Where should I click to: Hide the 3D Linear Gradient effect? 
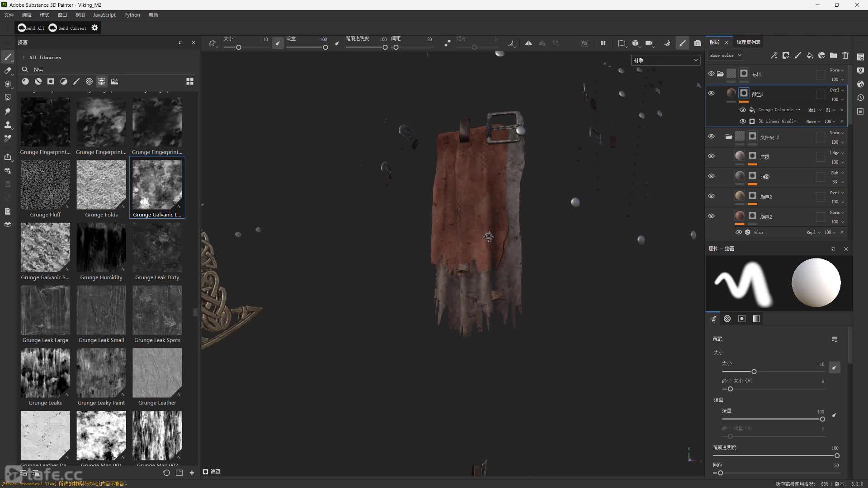pyautogui.click(x=742, y=121)
